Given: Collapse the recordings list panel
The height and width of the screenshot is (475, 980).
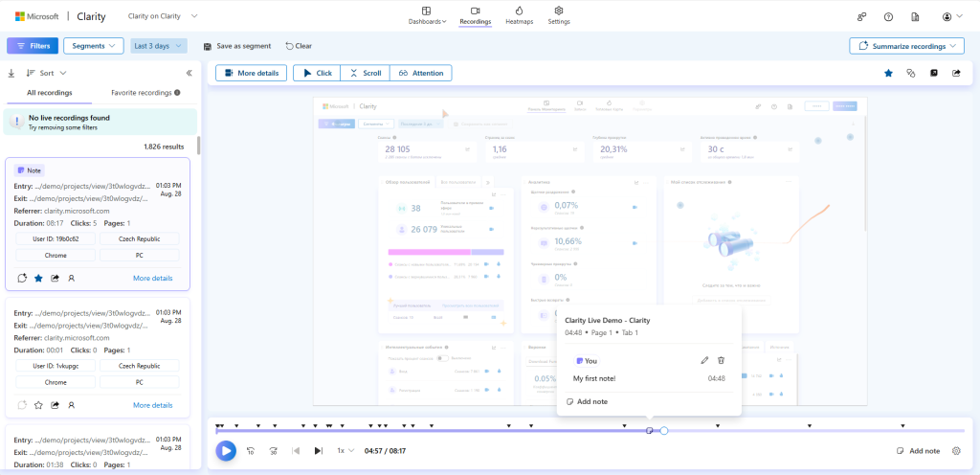Looking at the screenshot, I should [x=189, y=73].
